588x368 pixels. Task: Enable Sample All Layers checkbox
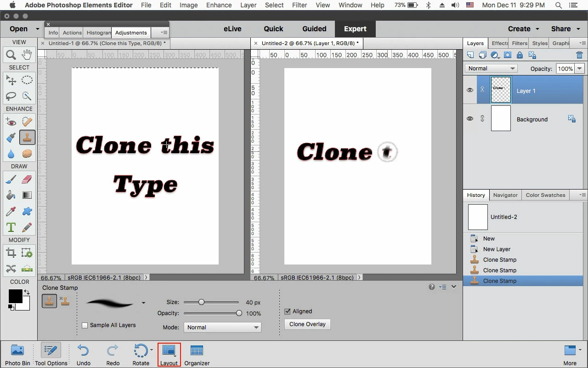pyautogui.click(x=85, y=325)
